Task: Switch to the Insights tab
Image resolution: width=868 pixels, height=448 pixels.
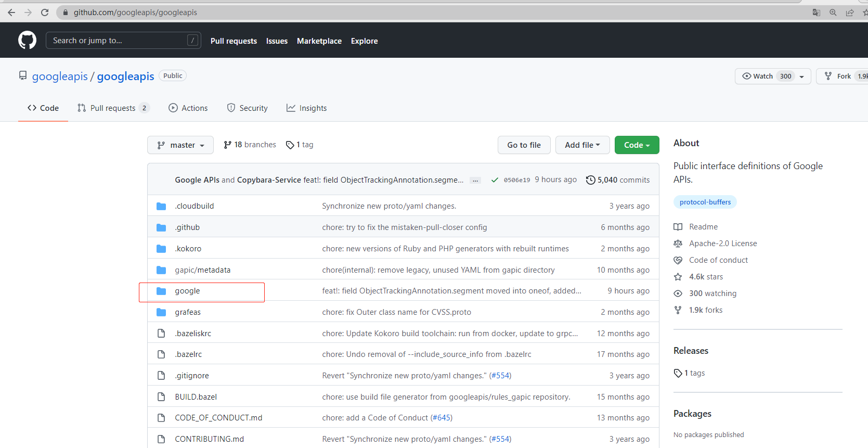Action: [x=307, y=108]
